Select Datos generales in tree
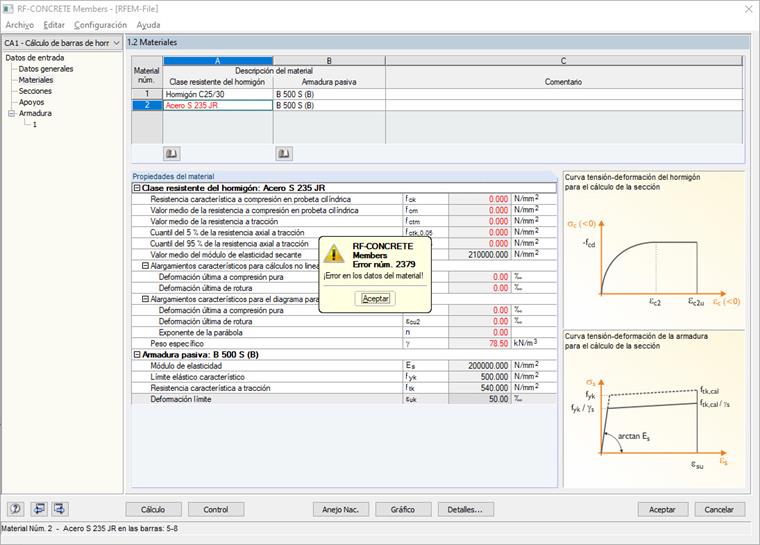 click(46, 69)
